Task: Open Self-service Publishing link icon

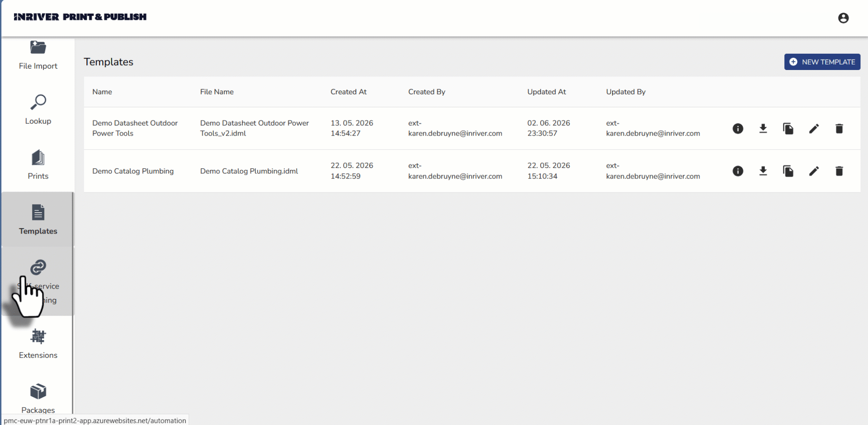Action: (38, 267)
